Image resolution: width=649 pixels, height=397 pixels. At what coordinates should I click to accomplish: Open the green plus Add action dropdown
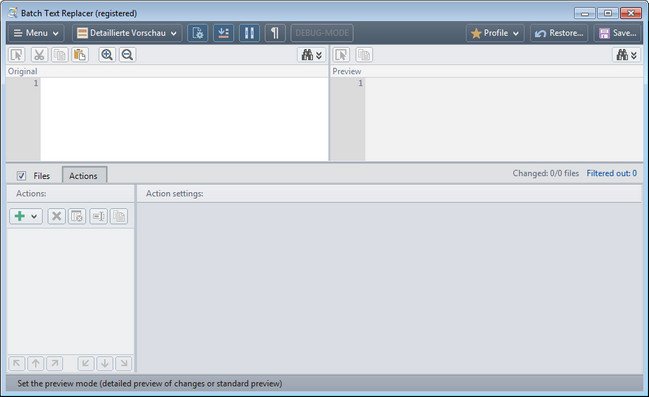[26, 216]
